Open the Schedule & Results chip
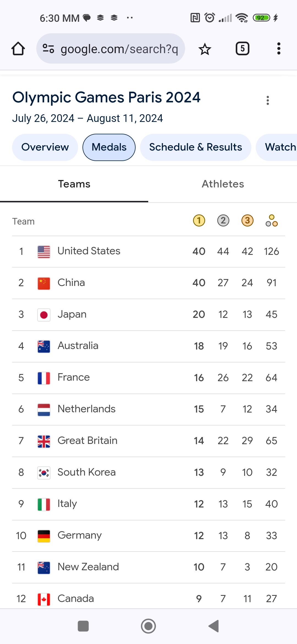The width and height of the screenshot is (297, 644). click(x=196, y=147)
